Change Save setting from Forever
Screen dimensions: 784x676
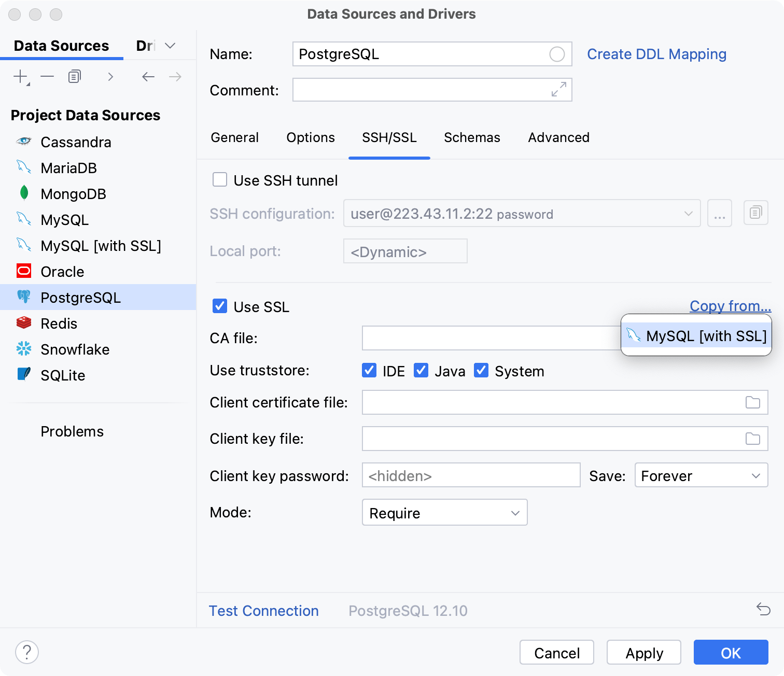tap(701, 475)
